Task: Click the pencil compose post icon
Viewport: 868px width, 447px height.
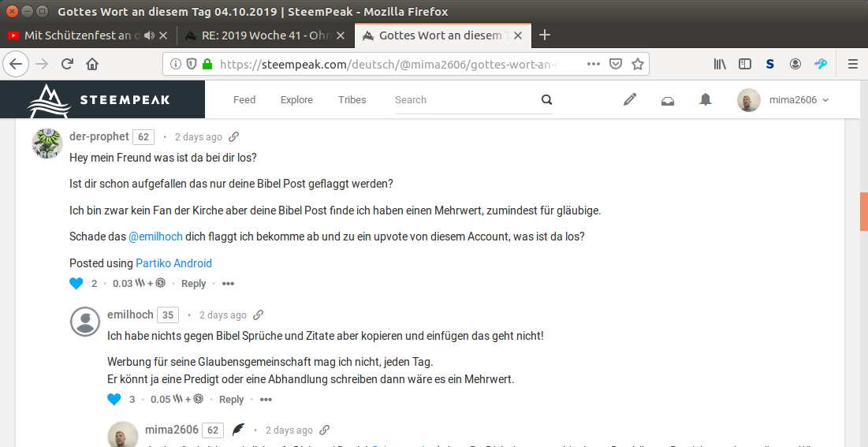Action: (629, 100)
